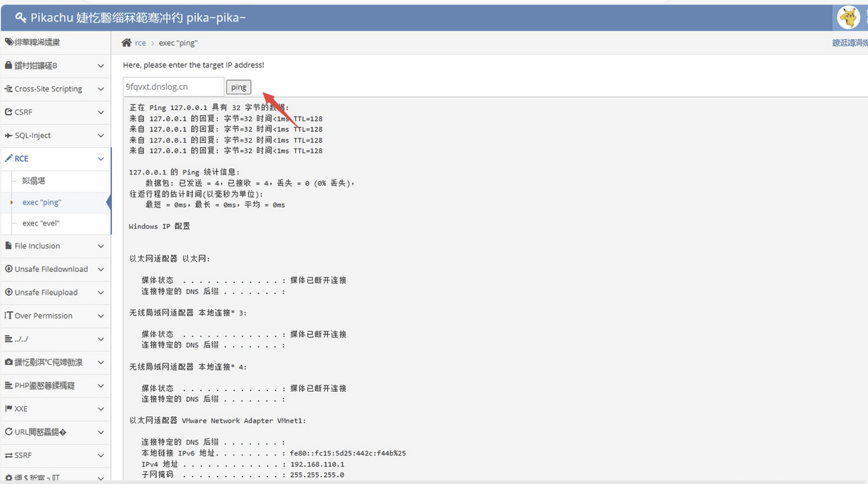The height and width of the screenshot is (484, 868).
Task: Click the Windows IP 配置 output line
Action: [159, 226]
